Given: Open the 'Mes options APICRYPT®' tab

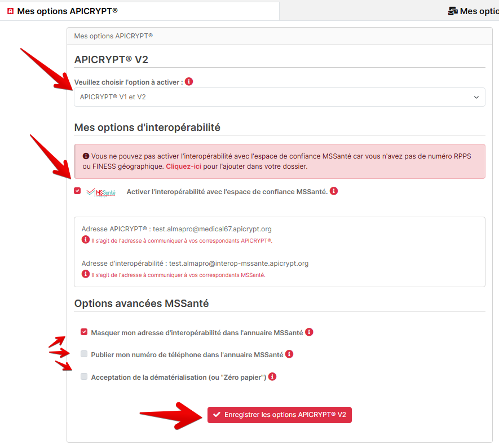Looking at the screenshot, I should click(139, 11).
